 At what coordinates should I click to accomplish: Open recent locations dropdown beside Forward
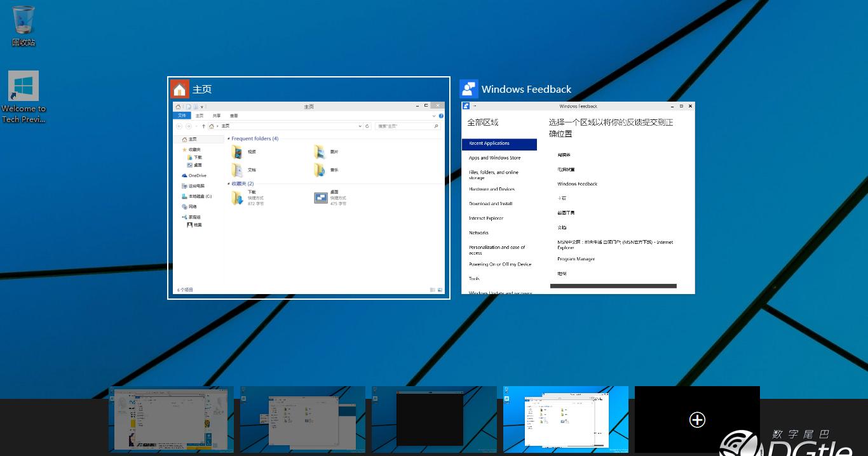196,126
